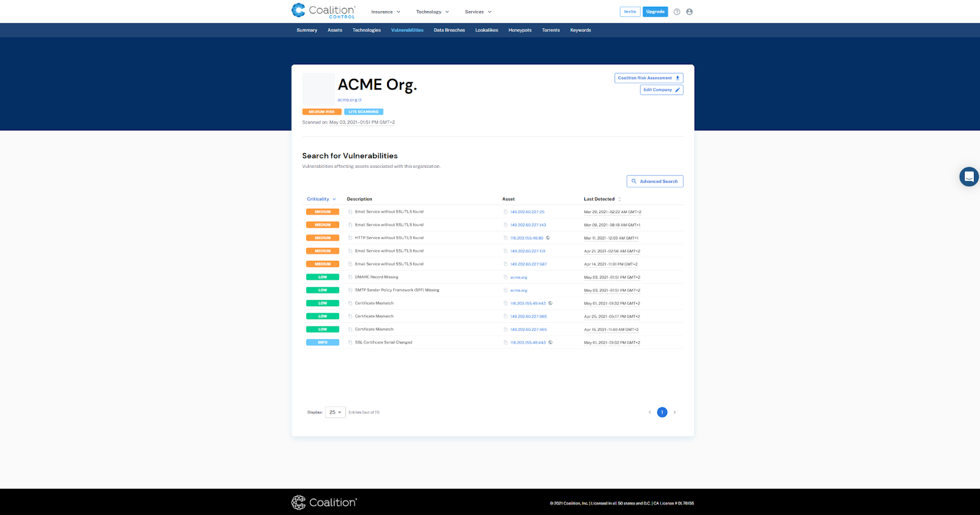Open asset link 149.202.60.227:25
The image size is (980, 515).
[527, 212]
